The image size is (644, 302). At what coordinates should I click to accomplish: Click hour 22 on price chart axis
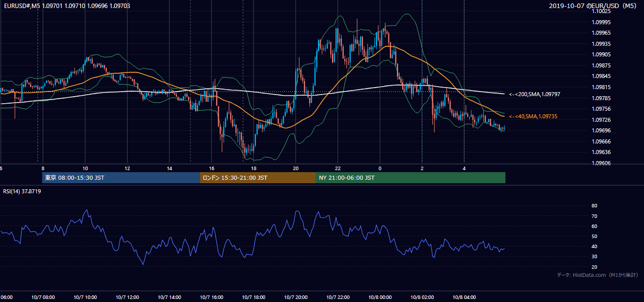[338, 168]
